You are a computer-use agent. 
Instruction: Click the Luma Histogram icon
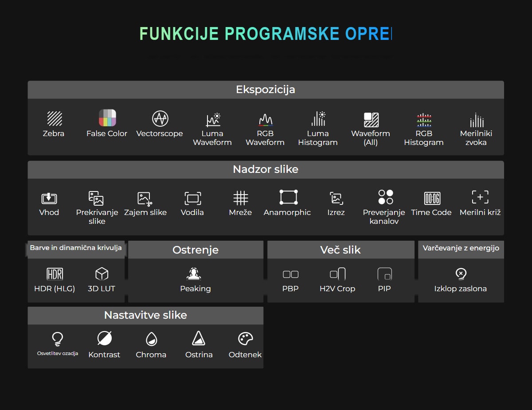318,119
